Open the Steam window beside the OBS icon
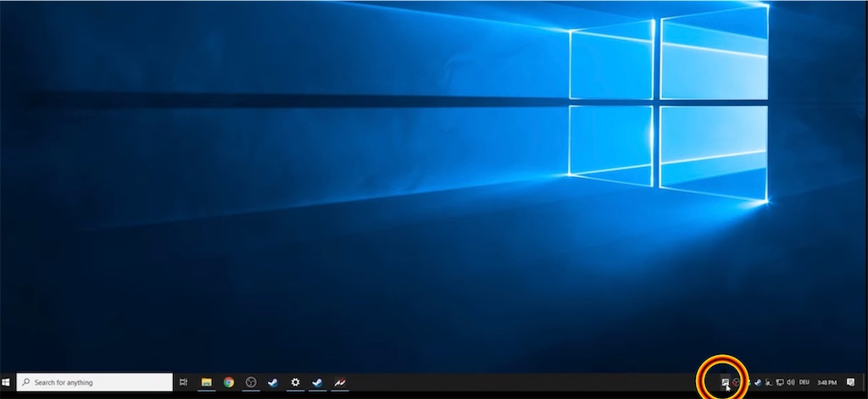Image resolution: width=868 pixels, height=399 pixels. [273, 382]
